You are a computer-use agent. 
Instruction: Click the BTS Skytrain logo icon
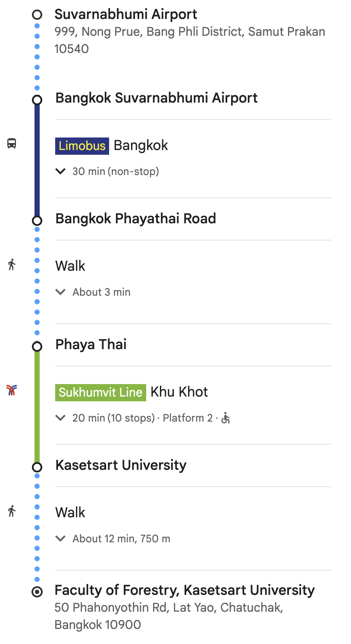12,391
